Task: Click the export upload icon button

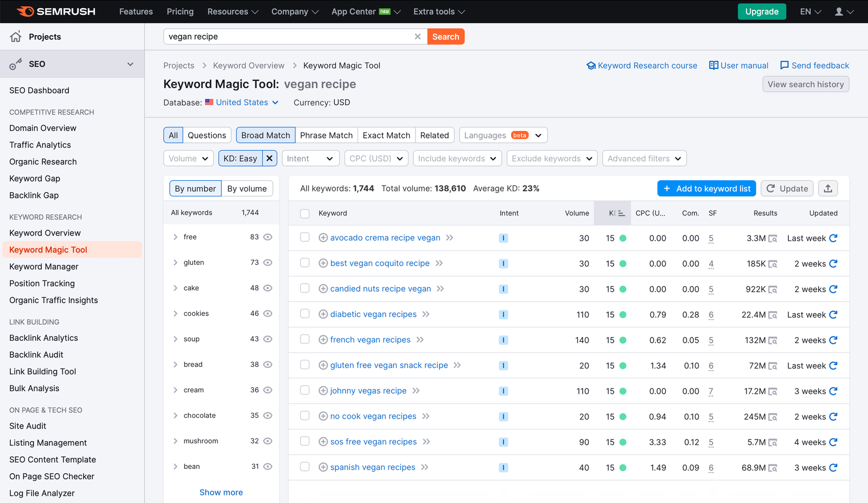Action: [828, 188]
